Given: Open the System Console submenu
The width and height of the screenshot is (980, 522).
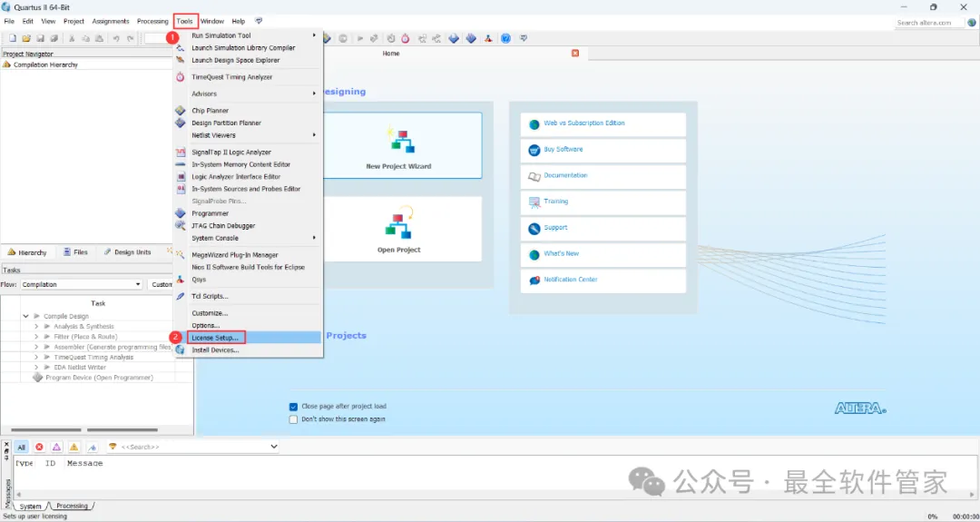Looking at the screenshot, I should click(248, 238).
